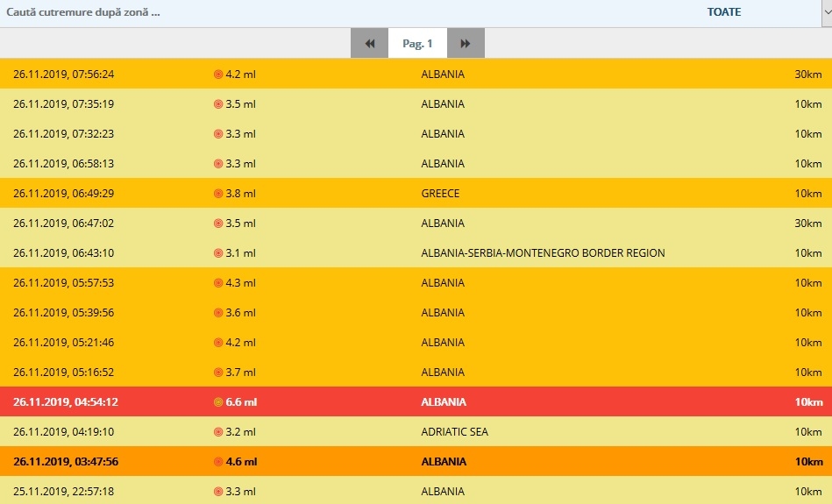Screen dimensions: 832x504
Task: Click the ADRIATIC SEA earthquake row
Action: coord(454,432)
